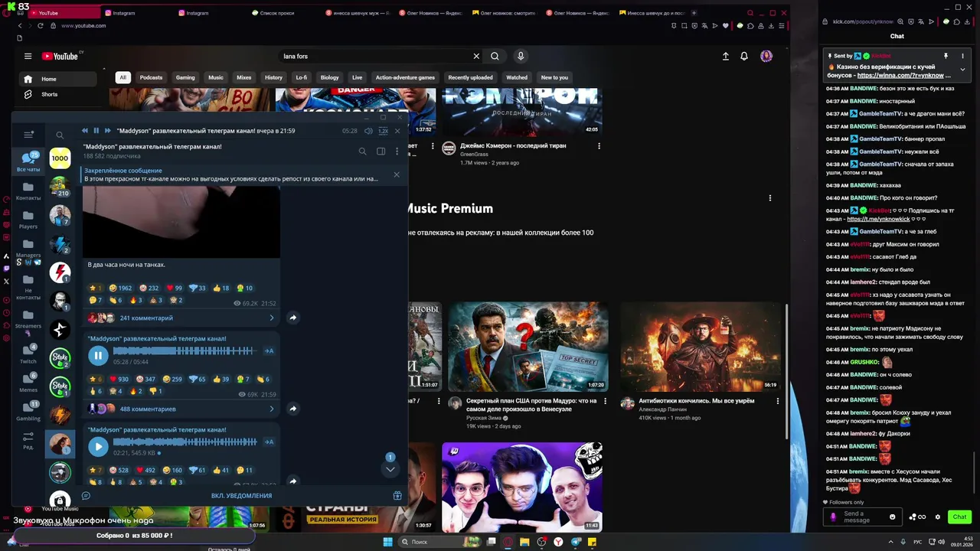Change the 1.2X playback speed in Telegram
The height and width of the screenshot is (551, 980).
coord(383,131)
